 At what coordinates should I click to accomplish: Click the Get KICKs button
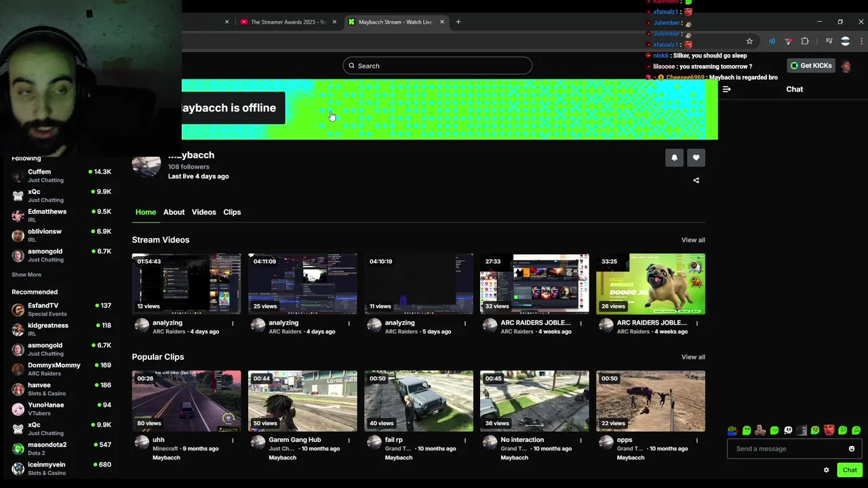[810, 66]
